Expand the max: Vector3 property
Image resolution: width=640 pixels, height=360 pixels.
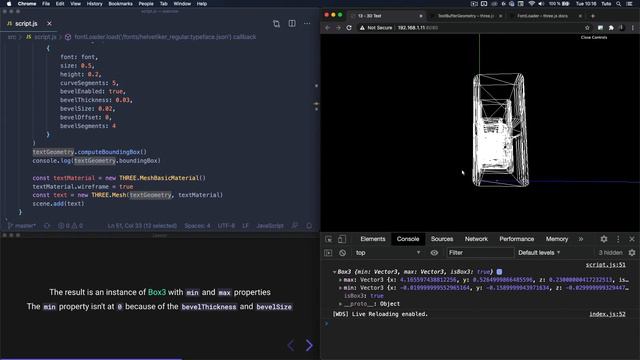point(340,280)
